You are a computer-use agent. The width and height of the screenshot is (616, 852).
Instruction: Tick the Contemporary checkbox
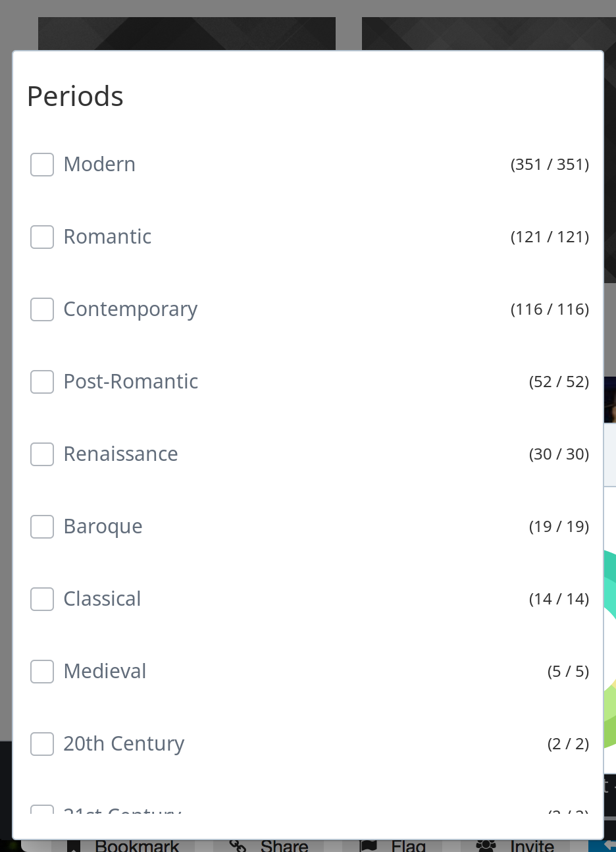[x=42, y=309]
